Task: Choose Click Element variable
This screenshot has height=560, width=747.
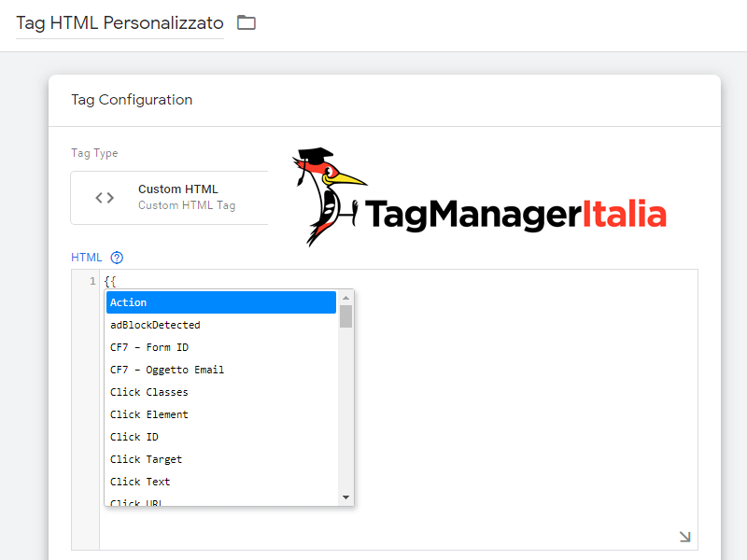Action: [x=221, y=414]
